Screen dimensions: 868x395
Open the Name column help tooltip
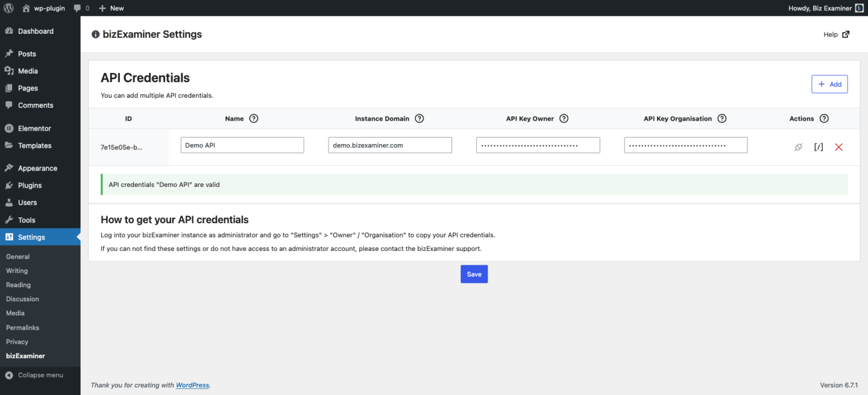point(254,118)
